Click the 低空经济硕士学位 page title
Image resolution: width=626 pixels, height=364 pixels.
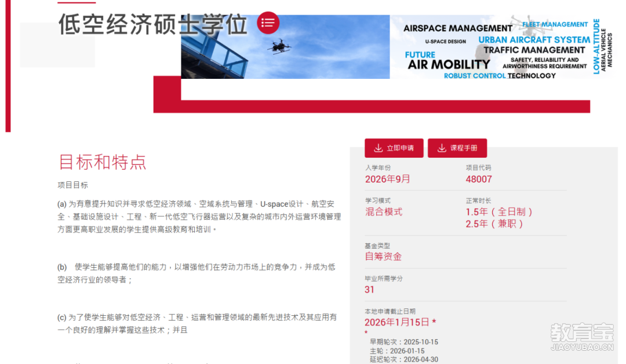coord(153,24)
